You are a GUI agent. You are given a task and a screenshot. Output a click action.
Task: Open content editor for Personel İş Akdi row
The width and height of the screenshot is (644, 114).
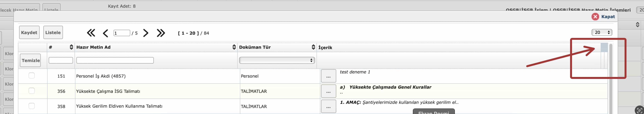(328, 76)
